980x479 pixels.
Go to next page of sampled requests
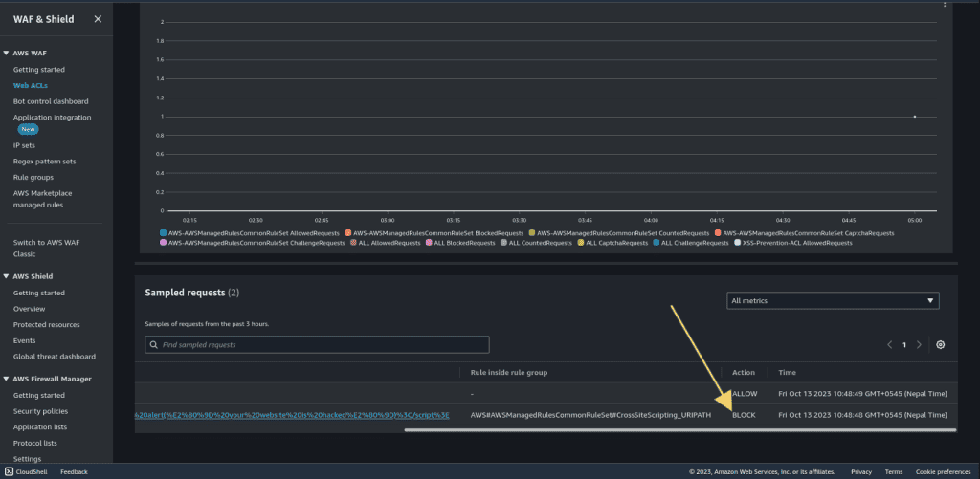(x=919, y=345)
